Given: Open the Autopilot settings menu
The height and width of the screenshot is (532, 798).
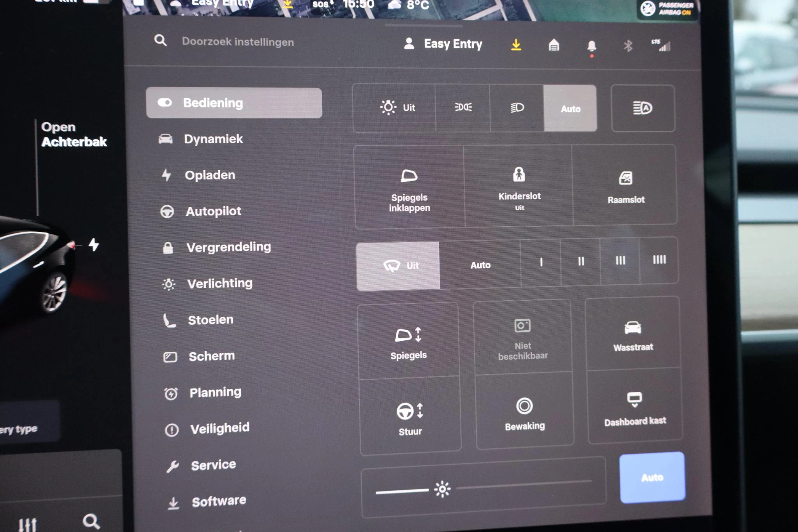Looking at the screenshot, I should pyautogui.click(x=213, y=211).
